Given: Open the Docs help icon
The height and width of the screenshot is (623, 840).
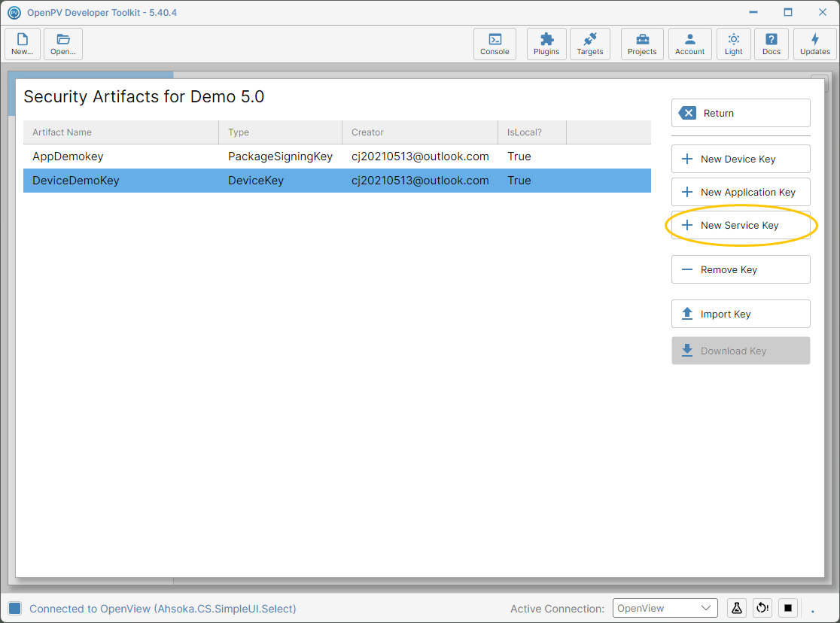Looking at the screenshot, I should point(772,44).
